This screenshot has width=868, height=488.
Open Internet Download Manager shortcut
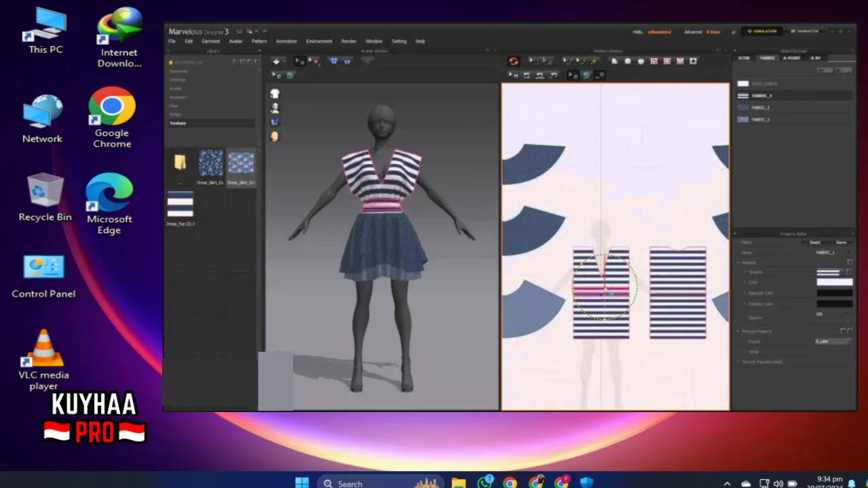(119, 38)
